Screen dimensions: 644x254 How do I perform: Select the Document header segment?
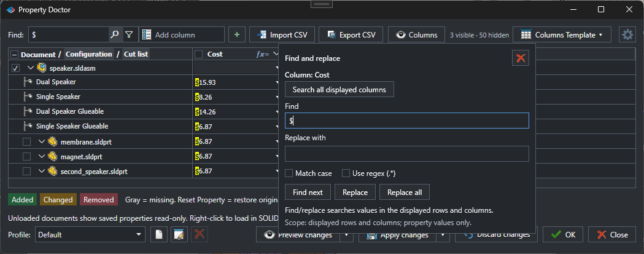[x=38, y=54]
